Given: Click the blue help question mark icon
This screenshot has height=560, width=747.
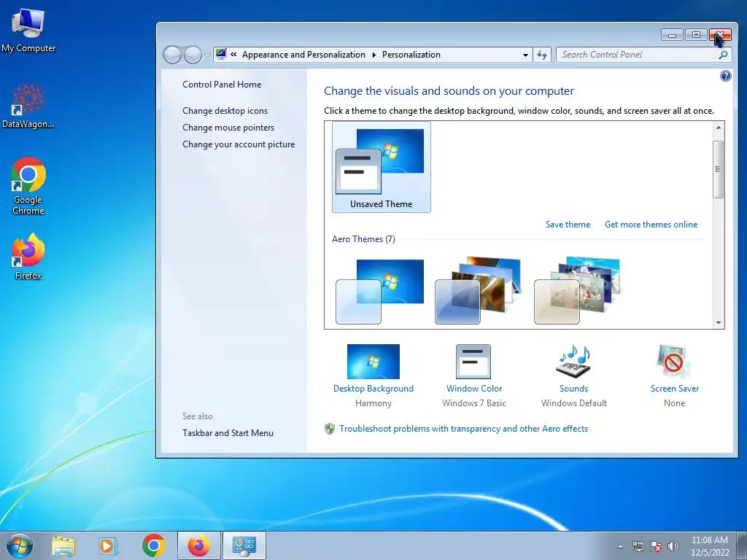Looking at the screenshot, I should (x=725, y=76).
